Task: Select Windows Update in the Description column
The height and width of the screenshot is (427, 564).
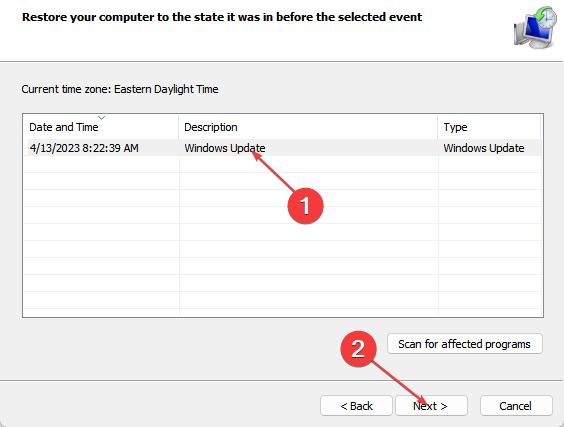Action: tap(225, 148)
